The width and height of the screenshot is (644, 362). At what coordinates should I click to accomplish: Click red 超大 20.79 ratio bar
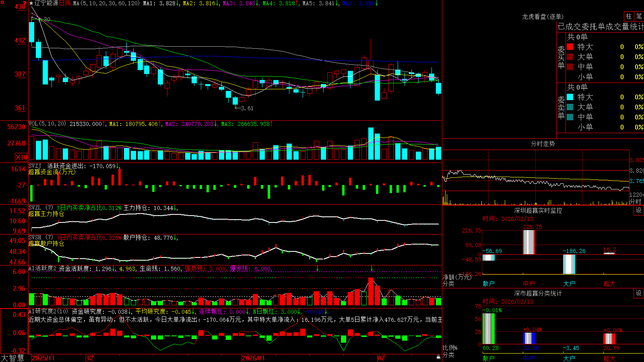[x=609, y=339]
